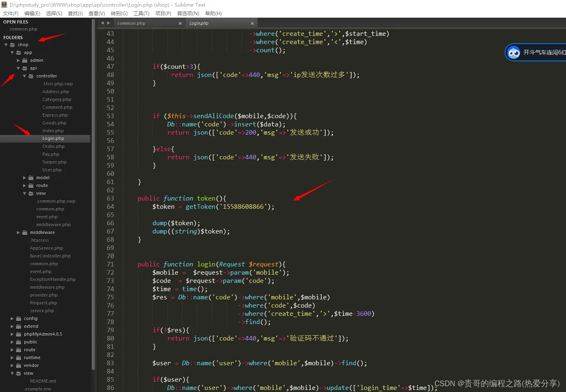Open .htaccess file in sidebar
This screenshot has height=392, width=566.
click(40, 240)
